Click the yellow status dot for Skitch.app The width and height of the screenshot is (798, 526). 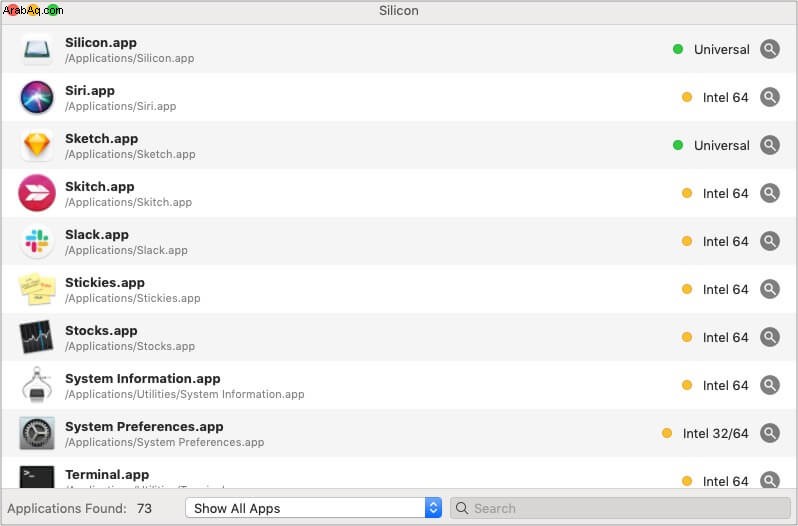click(x=687, y=193)
